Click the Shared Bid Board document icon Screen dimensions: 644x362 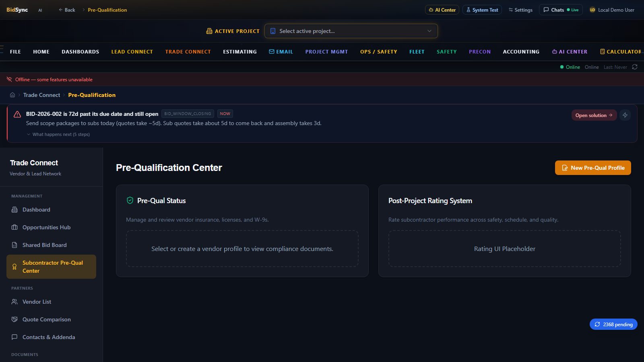tap(14, 245)
